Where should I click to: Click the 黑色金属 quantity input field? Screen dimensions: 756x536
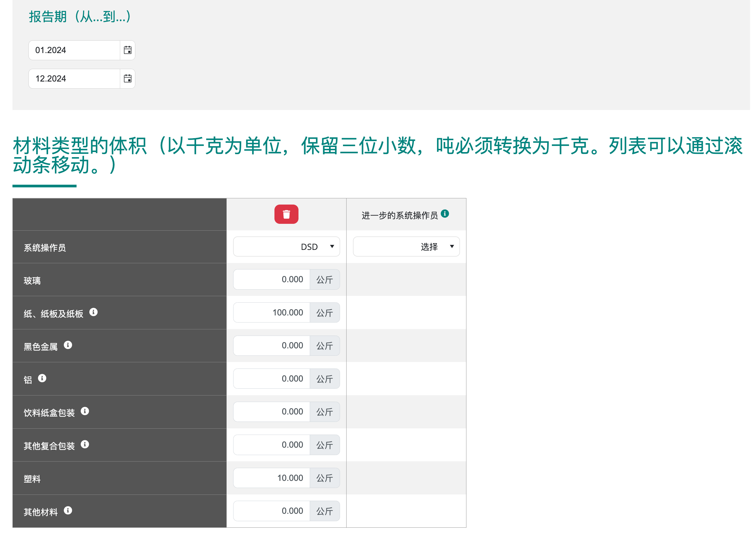tap(271, 346)
